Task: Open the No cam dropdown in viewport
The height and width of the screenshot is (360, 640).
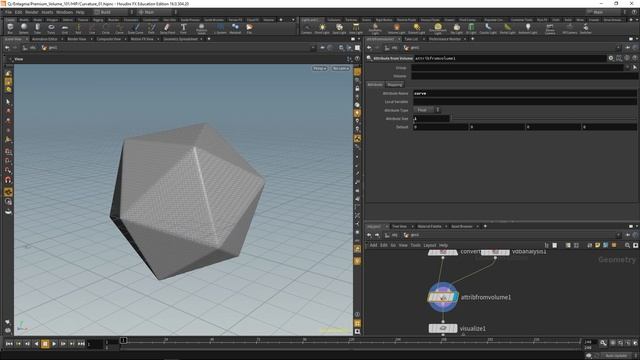Action: point(340,68)
